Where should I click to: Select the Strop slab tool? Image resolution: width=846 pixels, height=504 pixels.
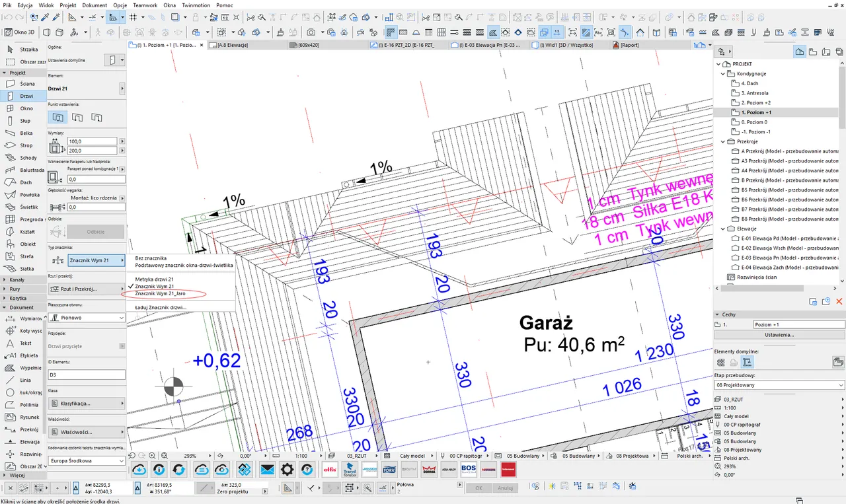[23, 145]
